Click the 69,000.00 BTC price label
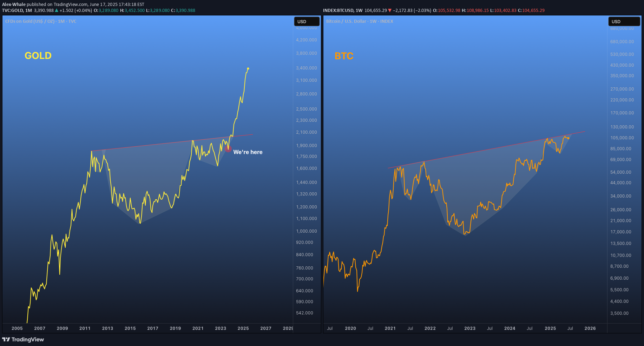The height and width of the screenshot is (346, 644). pyautogui.click(x=621, y=160)
